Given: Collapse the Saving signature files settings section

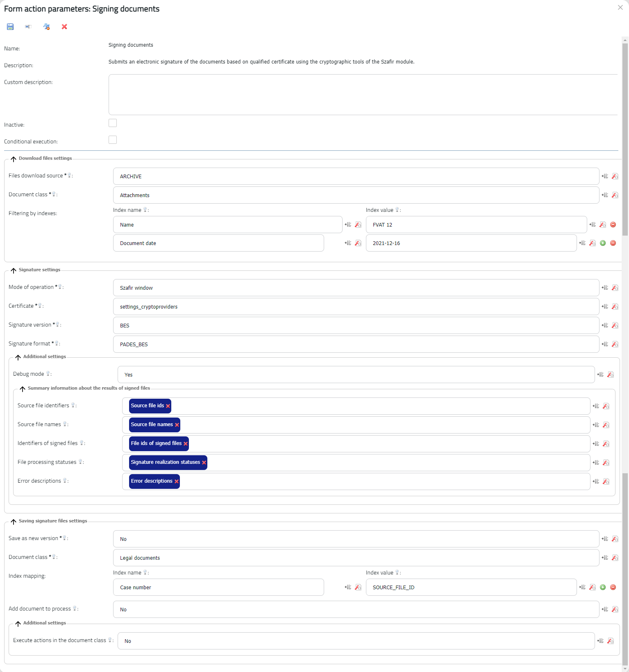Looking at the screenshot, I should (14, 522).
